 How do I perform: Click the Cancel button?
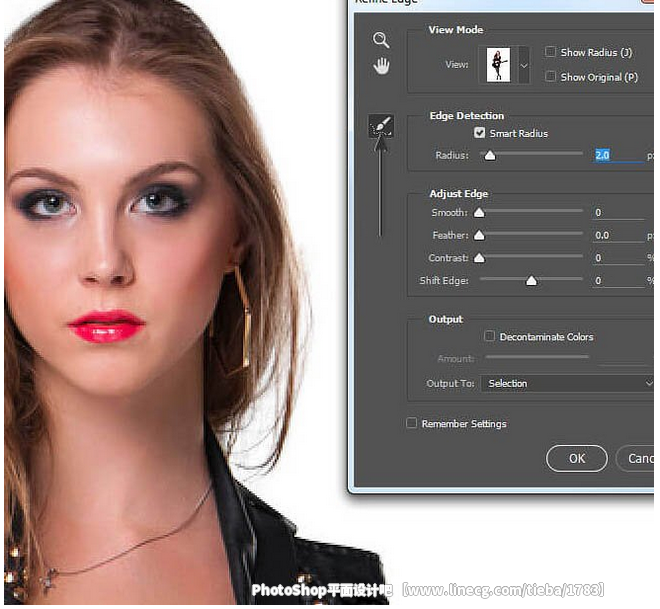click(x=636, y=458)
